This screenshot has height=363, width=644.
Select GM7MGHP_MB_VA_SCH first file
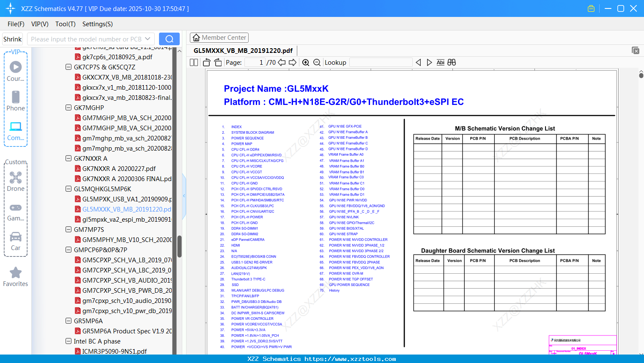click(127, 118)
